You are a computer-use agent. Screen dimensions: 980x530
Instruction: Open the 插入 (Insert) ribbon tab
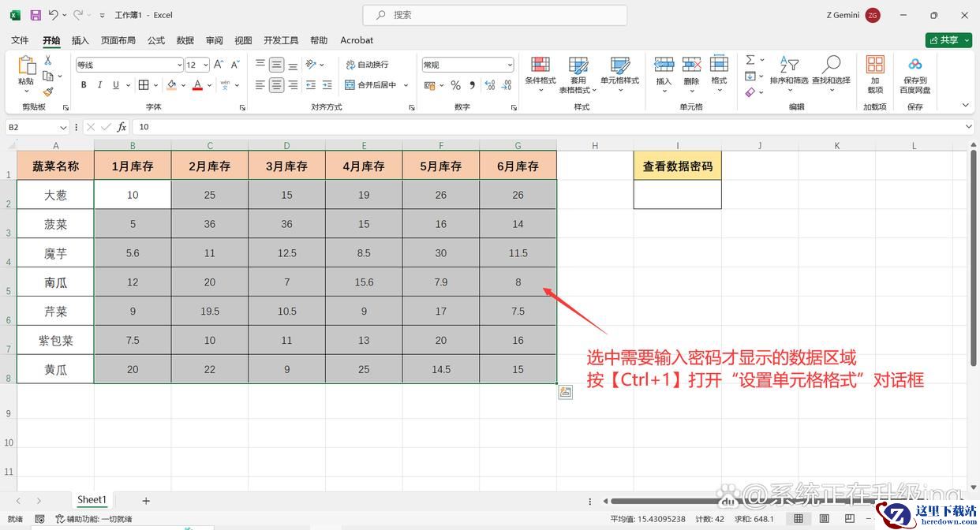click(x=80, y=40)
